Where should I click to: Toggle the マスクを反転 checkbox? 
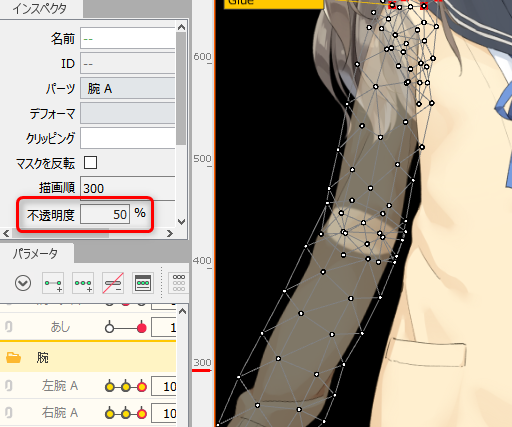[90, 163]
